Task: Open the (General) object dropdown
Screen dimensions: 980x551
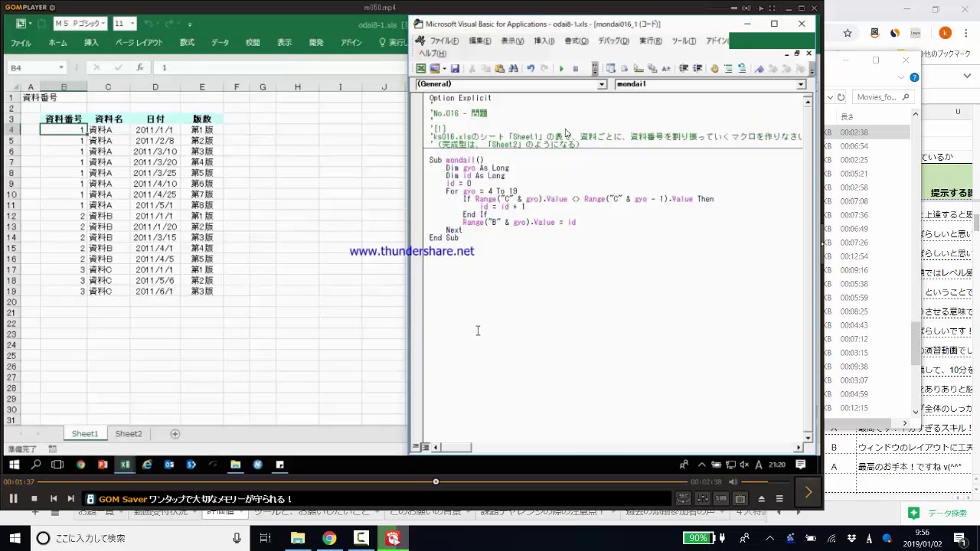Action: 602,84
